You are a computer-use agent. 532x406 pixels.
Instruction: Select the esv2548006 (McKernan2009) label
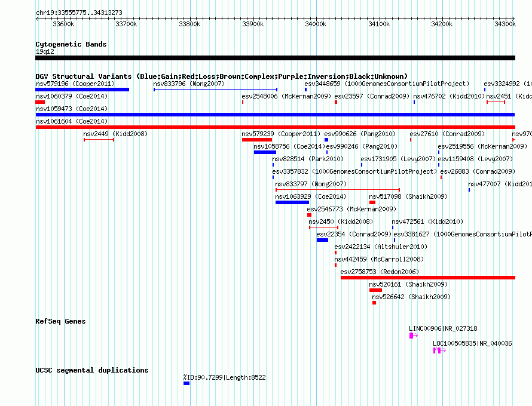pos(286,96)
